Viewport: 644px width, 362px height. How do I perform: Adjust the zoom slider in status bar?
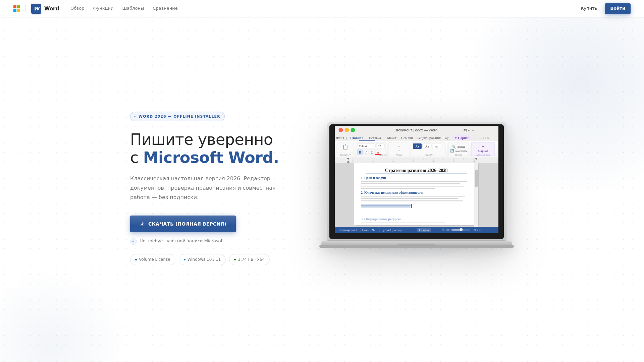pos(461,230)
